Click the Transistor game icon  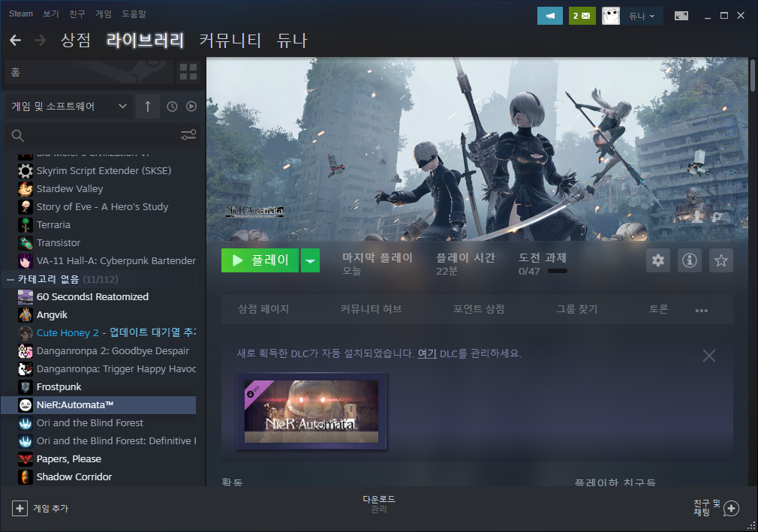point(25,242)
